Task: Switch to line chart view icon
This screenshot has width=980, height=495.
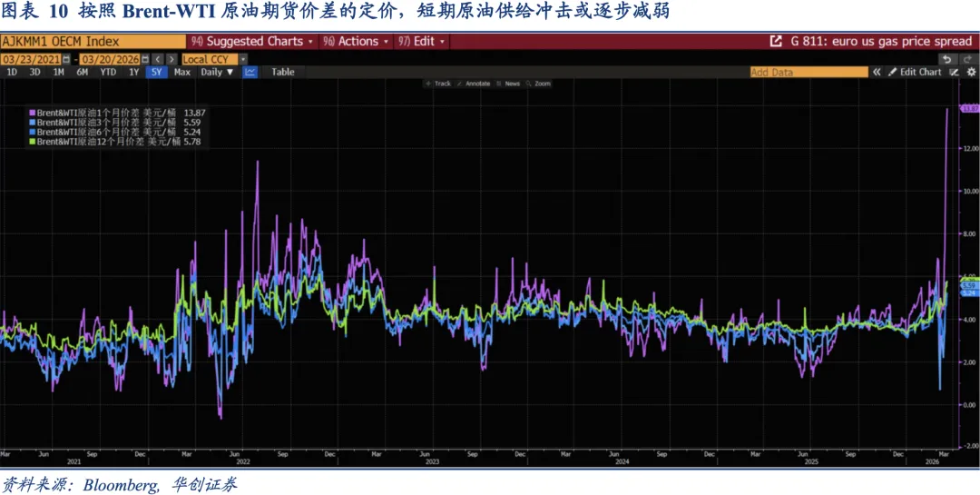Action: (250, 72)
